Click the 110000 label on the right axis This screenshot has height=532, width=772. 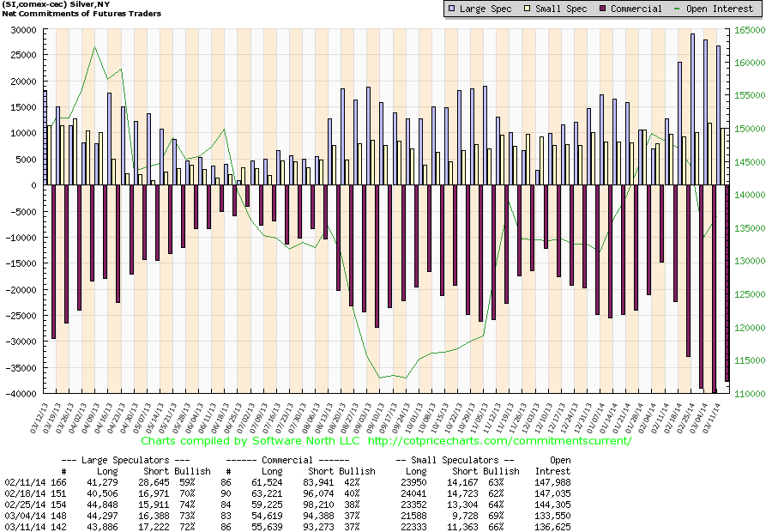(749, 395)
